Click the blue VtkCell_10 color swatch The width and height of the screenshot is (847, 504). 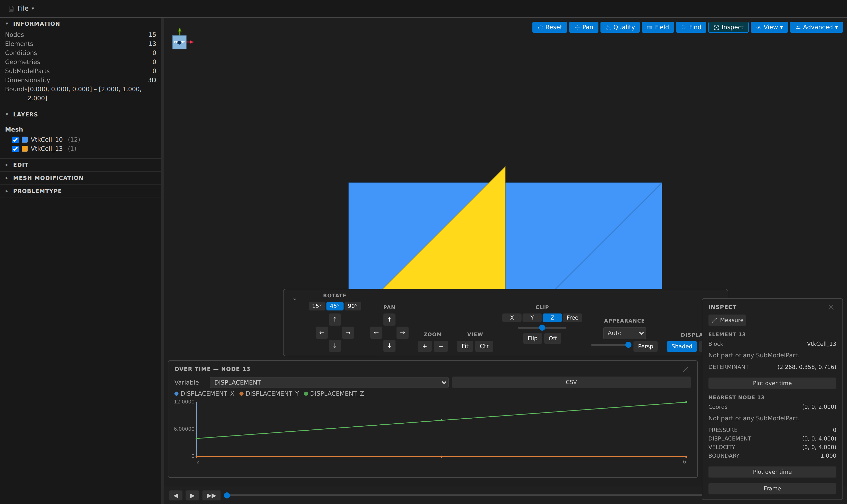coord(25,140)
